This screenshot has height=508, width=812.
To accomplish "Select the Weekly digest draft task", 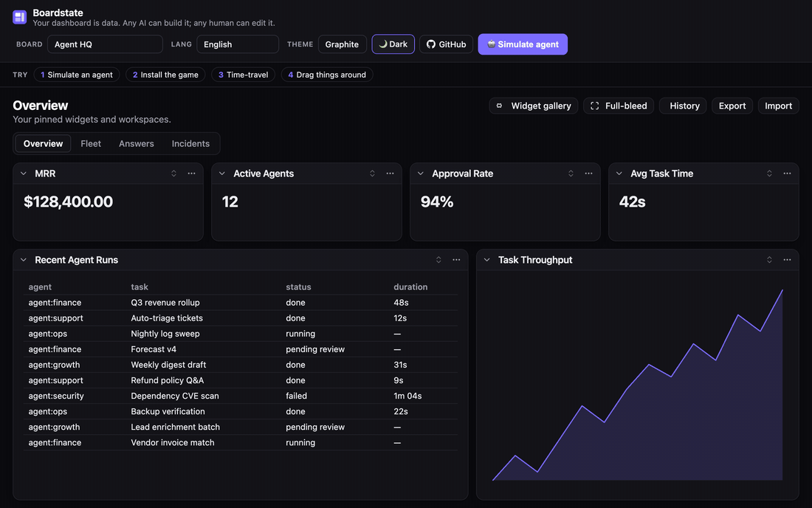I will 168,365.
